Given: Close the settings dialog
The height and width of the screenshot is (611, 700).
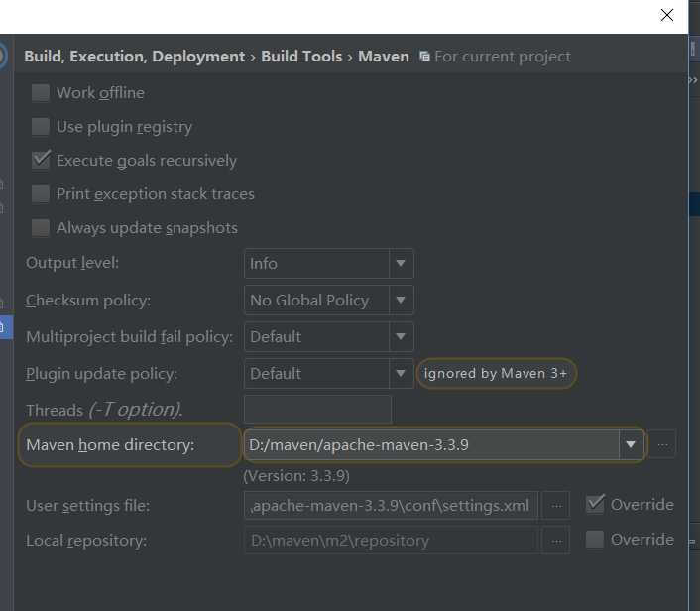Looking at the screenshot, I should tap(667, 15).
